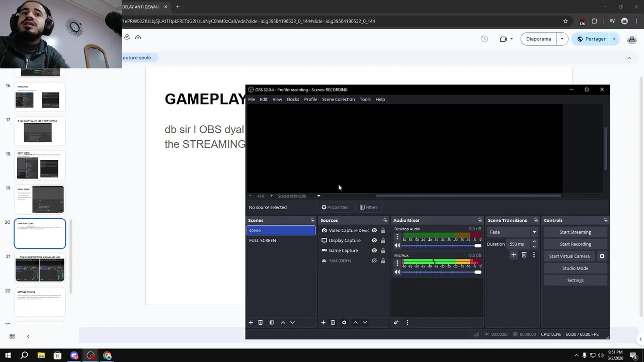Image resolution: width=644 pixels, height=362 pixels.
Task: Toggle lock on Display Capture
Action: (x=383, y=240)
